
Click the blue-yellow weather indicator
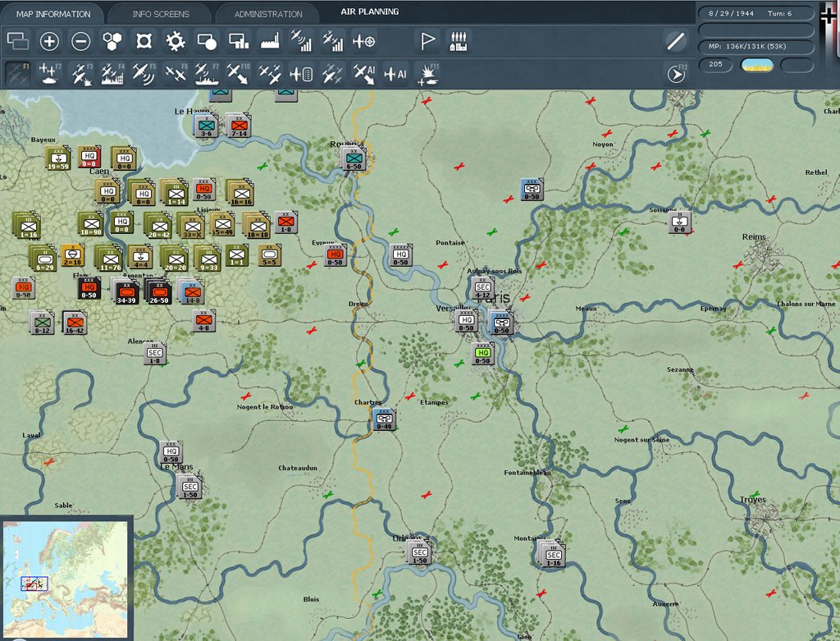(756, 66)
